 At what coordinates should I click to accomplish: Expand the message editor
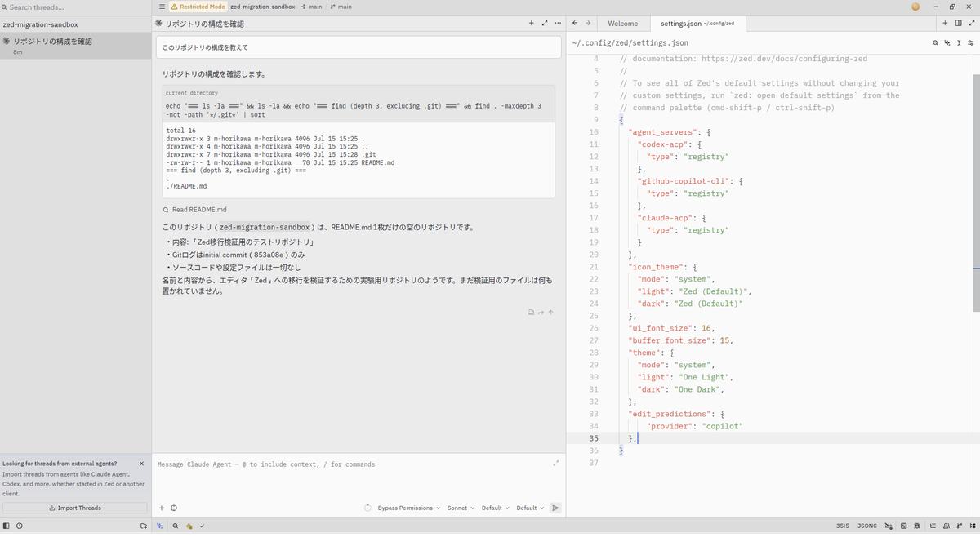(x=556, y=464)
